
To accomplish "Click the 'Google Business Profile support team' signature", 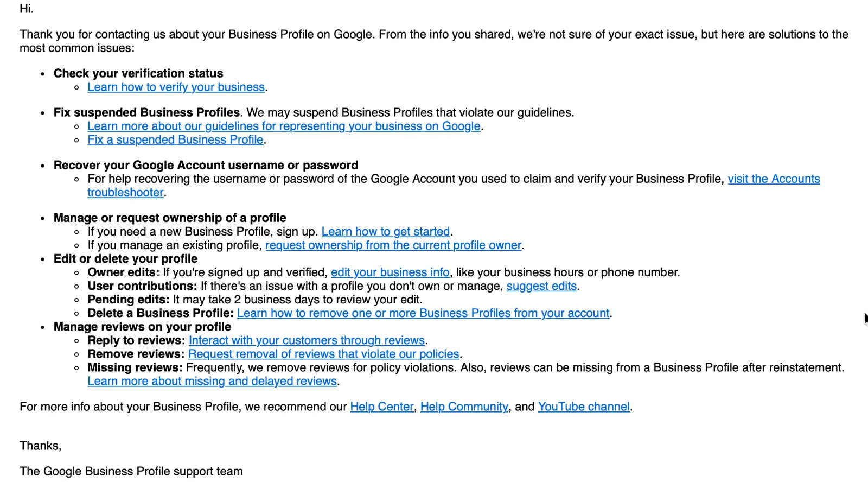I will [x=131, y=471].
